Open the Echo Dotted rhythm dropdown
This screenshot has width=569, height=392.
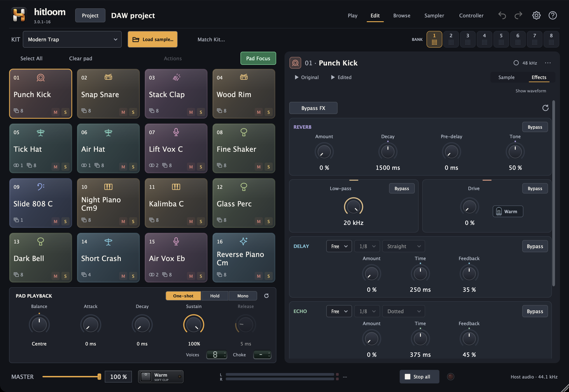403,311
